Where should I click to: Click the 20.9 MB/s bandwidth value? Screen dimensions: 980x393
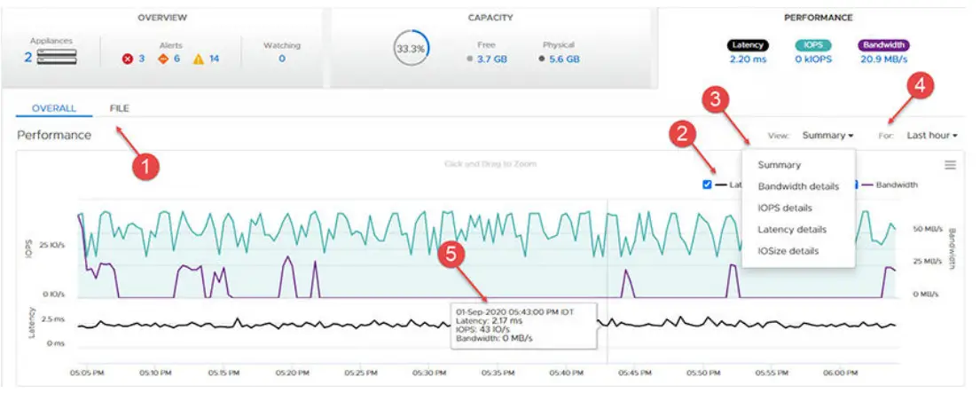883,60
